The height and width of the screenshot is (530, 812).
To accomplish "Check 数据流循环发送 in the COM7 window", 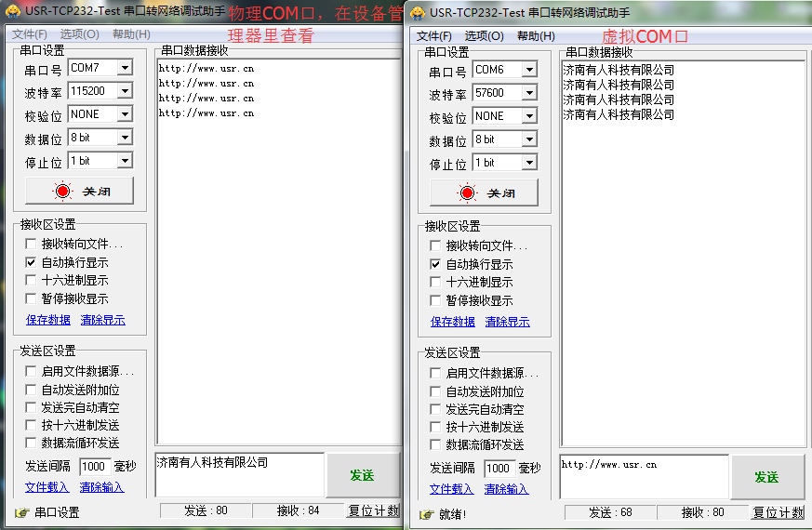I will 32,444.
